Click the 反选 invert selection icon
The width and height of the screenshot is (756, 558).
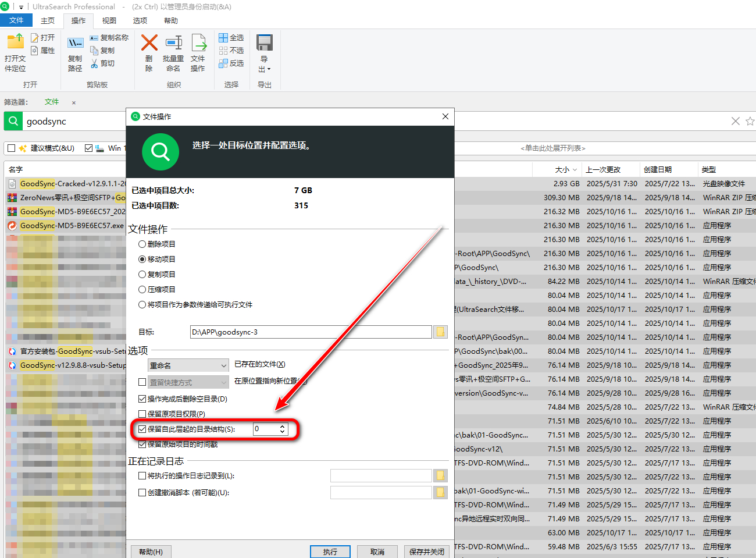(x=223, y=63)
